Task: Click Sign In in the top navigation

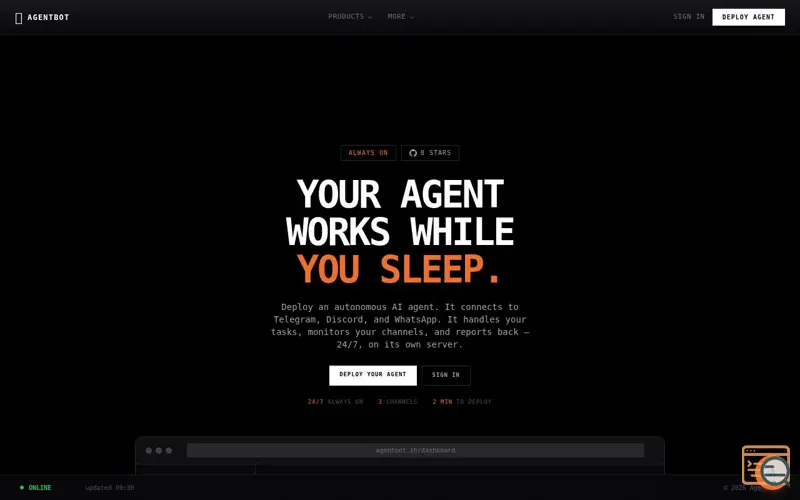Action: pos(689,17)
